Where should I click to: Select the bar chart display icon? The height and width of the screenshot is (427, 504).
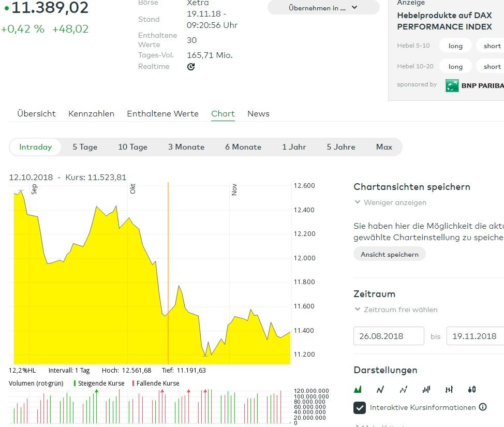coord(426,389)
